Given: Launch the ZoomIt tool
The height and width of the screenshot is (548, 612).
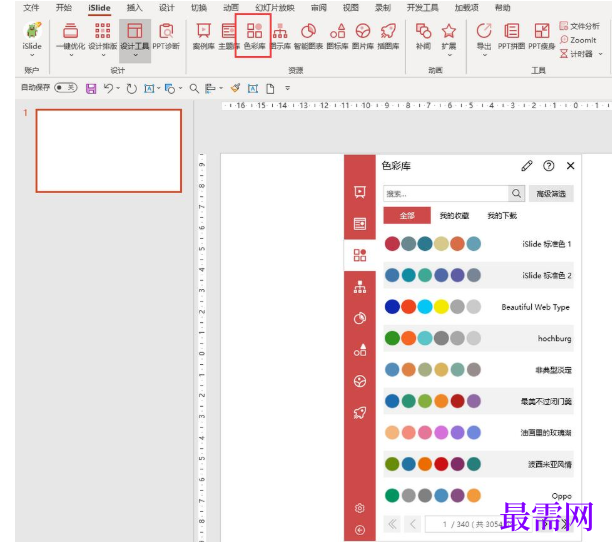Looking at the screenshot, I should [x=578, y=40].
